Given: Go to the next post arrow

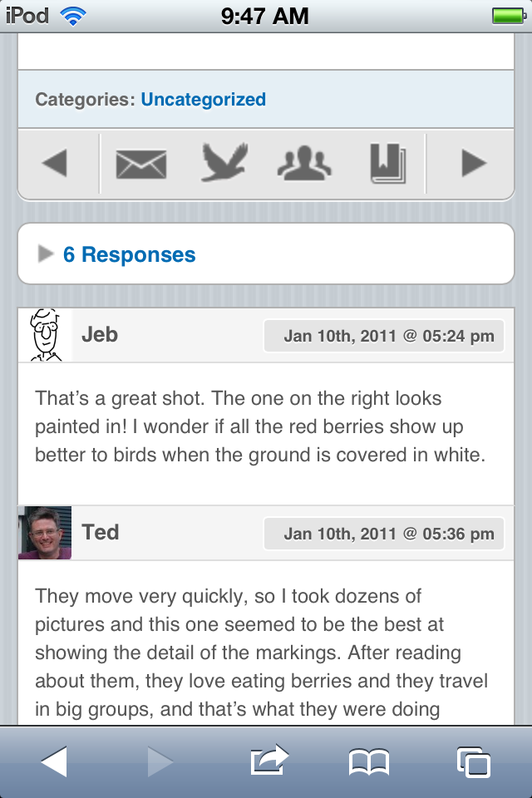Looking at the screenshot, I should (473, 164).
